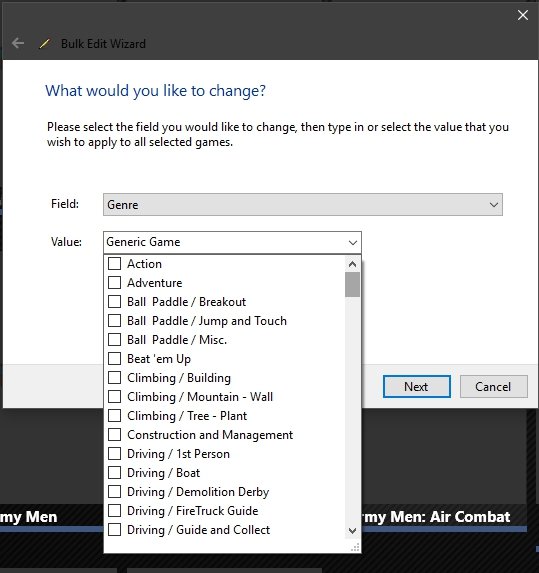Close the Bulk Edit Wizard window
The height and width of the screenshot is (573, 539).
pyautogui.click(x=523, y=15)
